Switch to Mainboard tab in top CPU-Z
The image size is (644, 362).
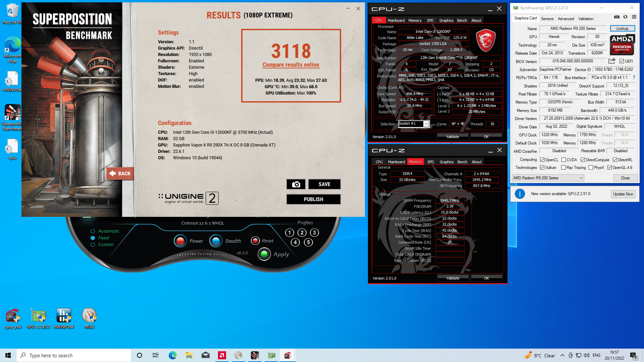[x=396, y=20]
